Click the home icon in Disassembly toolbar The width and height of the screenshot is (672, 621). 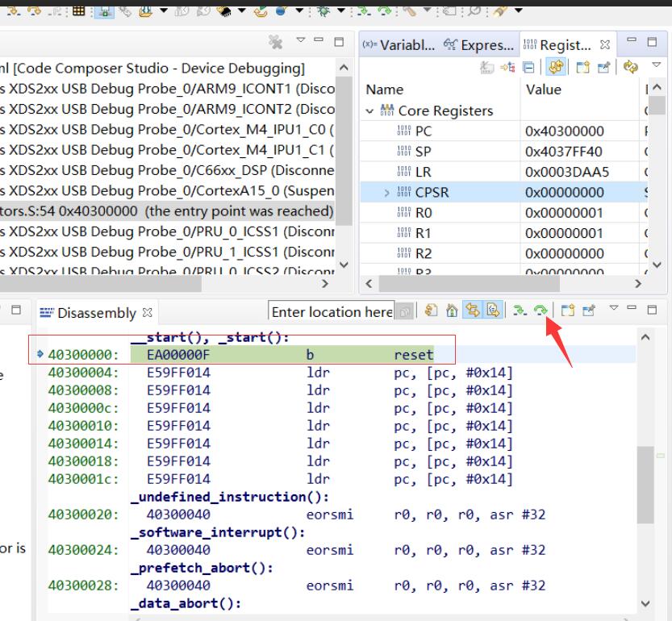pyautogui.click(x=454, y=312)
